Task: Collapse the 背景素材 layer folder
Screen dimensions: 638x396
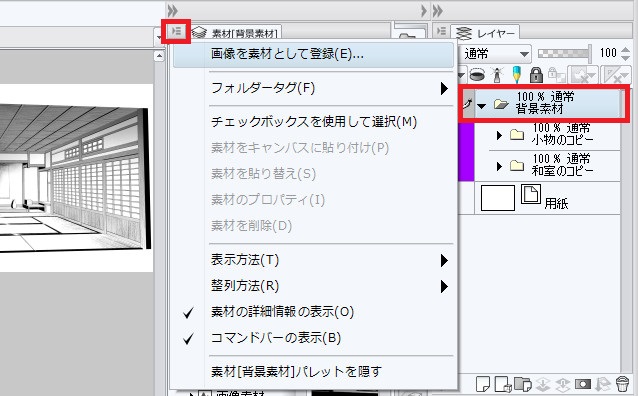Action: 481,106
